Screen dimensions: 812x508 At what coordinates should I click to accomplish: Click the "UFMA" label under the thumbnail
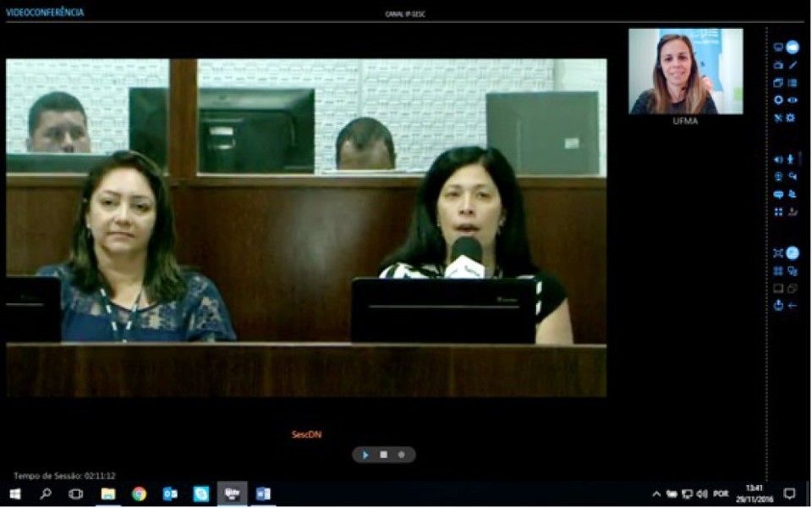point(686,121)
